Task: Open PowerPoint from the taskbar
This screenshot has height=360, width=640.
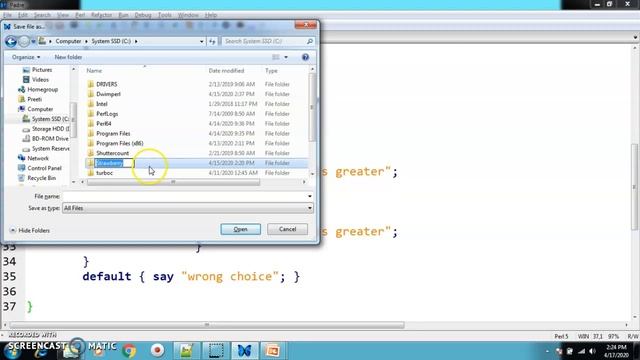Action: tap(273, 351)
